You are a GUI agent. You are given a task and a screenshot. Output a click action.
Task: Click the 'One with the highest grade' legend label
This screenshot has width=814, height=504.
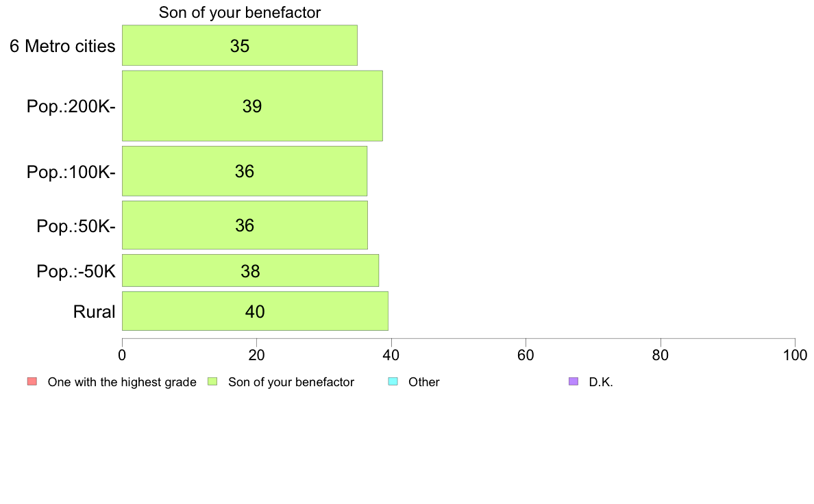coord(122,382)
